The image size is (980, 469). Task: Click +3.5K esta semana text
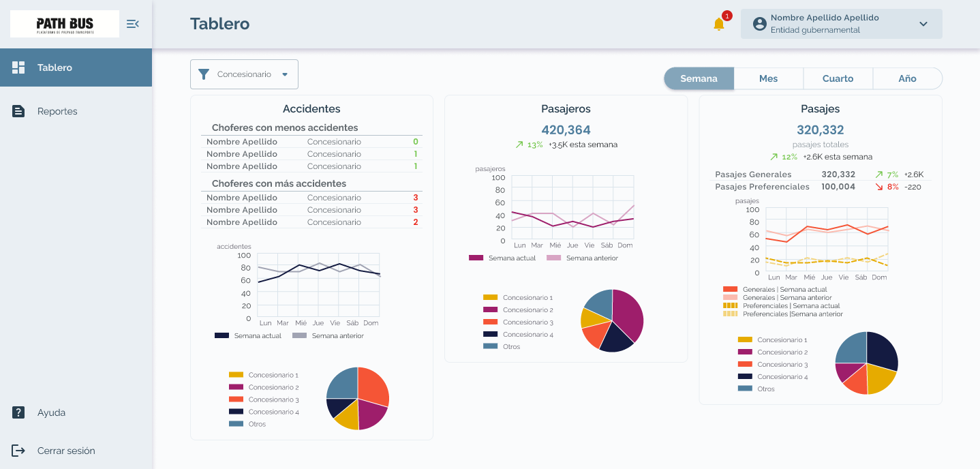[x=583, y=145]
